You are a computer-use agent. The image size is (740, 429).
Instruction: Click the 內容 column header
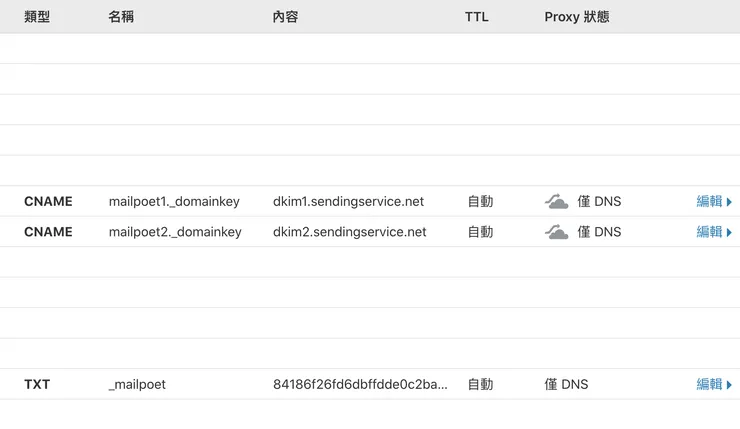coord(285,17)
